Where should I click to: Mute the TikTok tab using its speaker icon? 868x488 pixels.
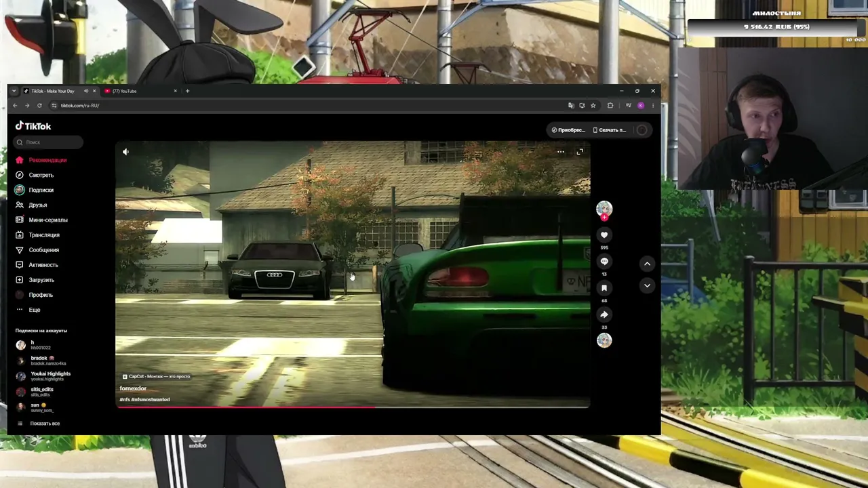click(86, 91)
